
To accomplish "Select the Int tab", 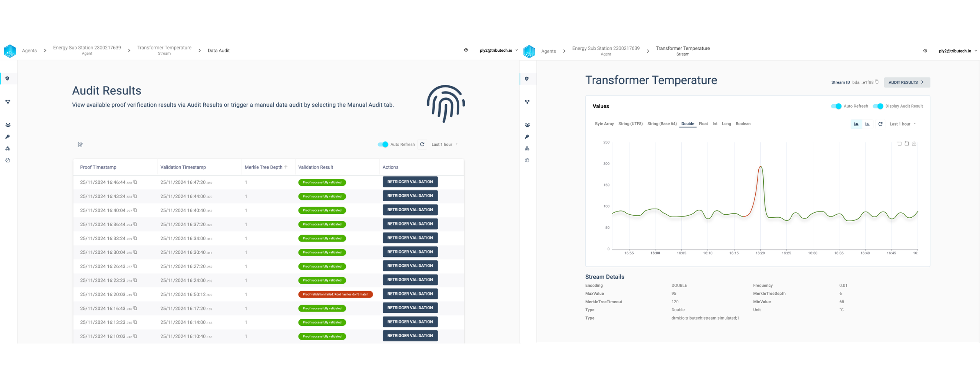I will point(715,124).
